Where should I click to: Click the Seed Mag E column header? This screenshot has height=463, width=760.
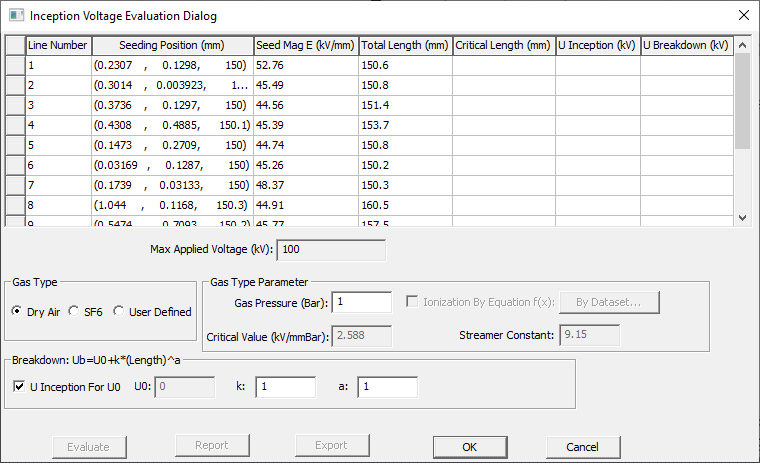coord(306,46)
